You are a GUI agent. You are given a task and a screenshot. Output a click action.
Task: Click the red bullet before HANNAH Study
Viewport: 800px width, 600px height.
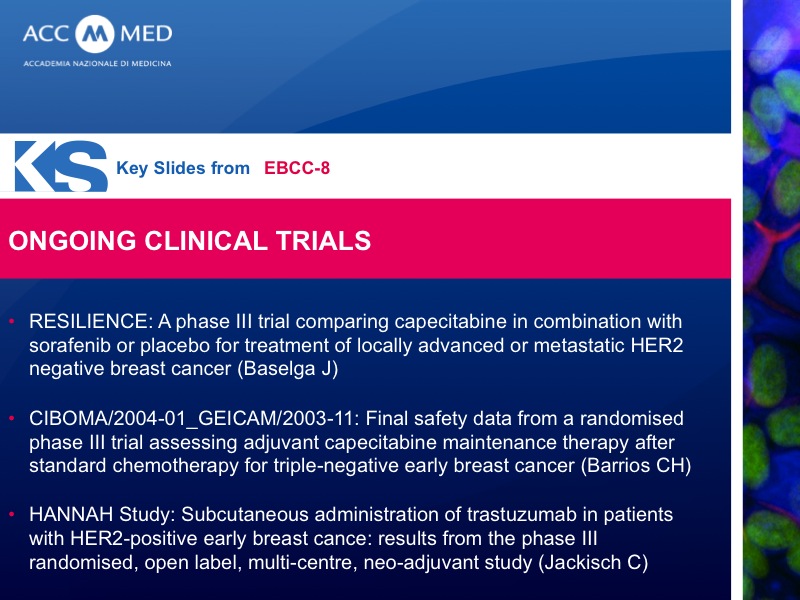point(12,514)
